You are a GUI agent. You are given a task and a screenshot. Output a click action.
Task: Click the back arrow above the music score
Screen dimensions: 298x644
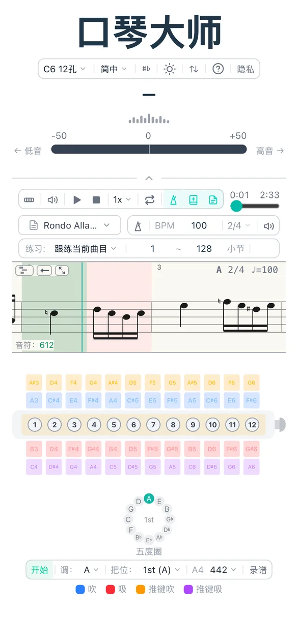[45, 270]
